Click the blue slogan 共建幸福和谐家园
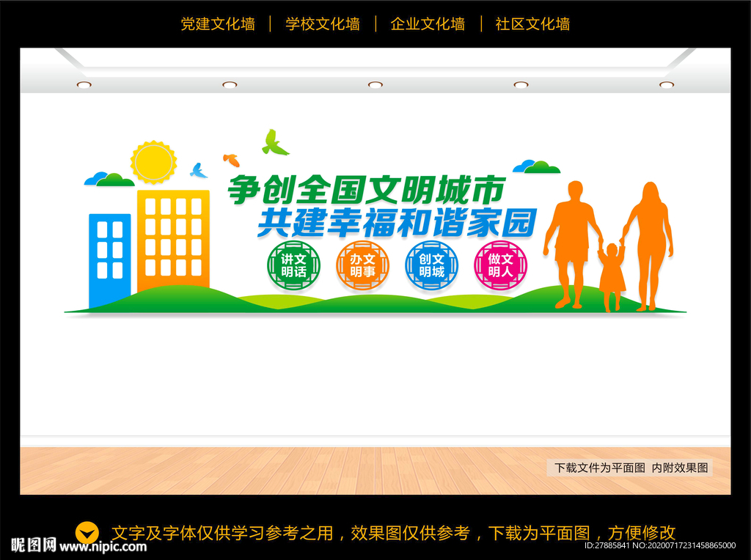The height and width of the screenshot is (560, 751). [397, 223]
